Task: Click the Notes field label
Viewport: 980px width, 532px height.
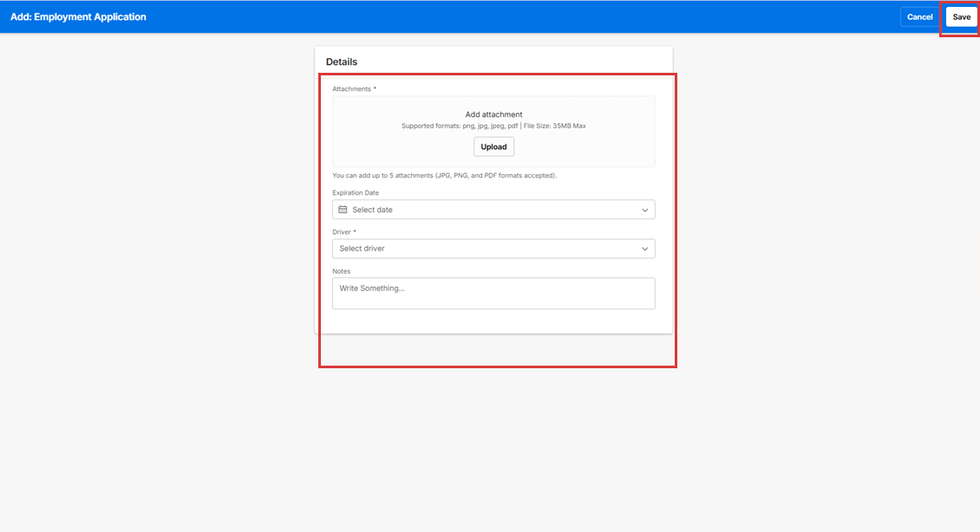Action: click(x=341, y=271)
